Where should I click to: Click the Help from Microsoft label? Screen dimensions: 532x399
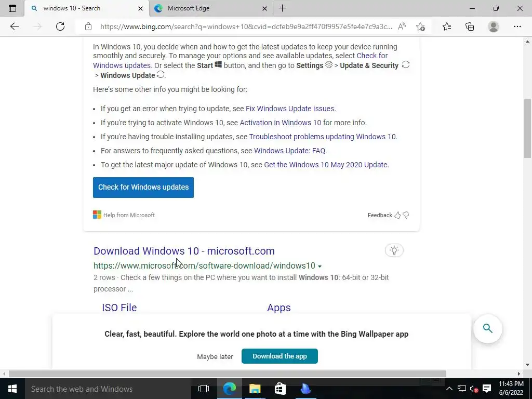pos(129,215)
